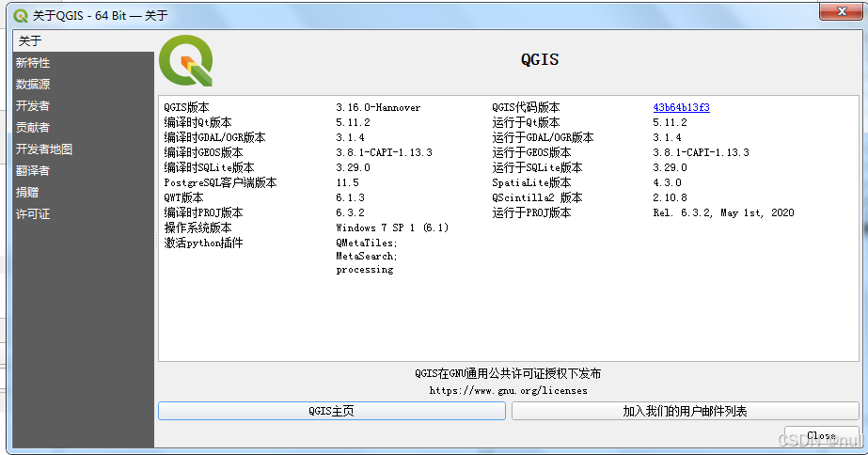Click the QGIS icon in title bar
This screenshot has height=455, width=868.
tap(21, 15)
